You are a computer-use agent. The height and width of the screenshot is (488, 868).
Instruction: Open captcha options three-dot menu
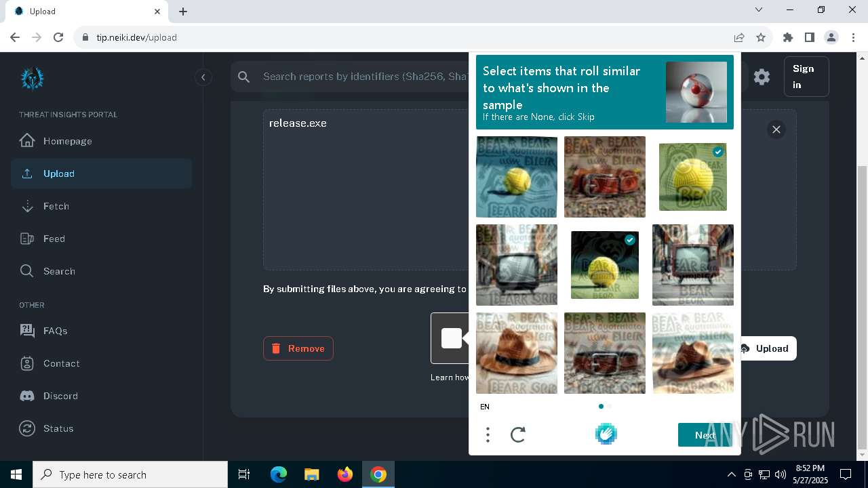(x=488, y=434)
